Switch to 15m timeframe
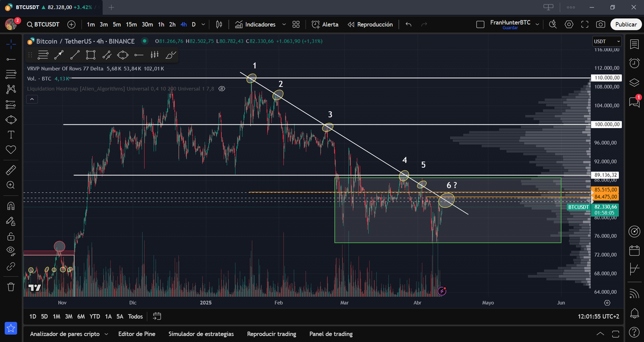Viewport: 644px width, 342px height. pyautogui.click(x=131, y=25)
